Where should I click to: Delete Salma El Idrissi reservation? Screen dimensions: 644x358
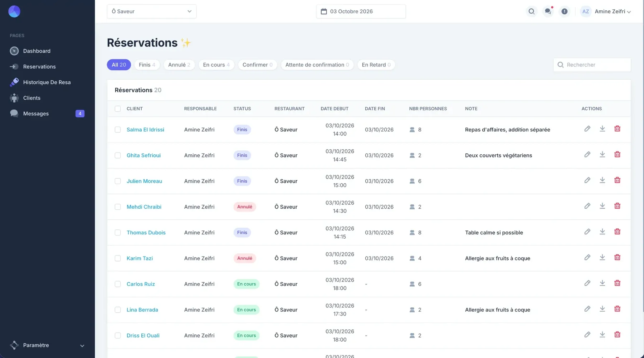[x=617, y=129]
